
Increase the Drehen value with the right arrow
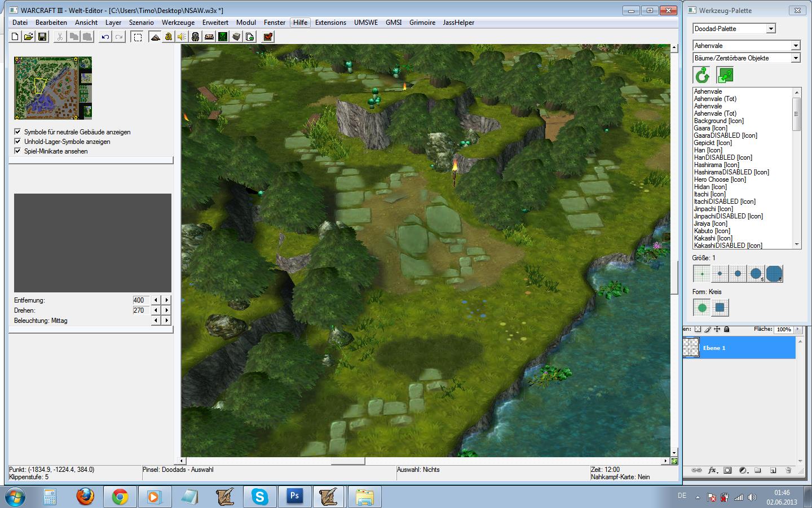166,310
